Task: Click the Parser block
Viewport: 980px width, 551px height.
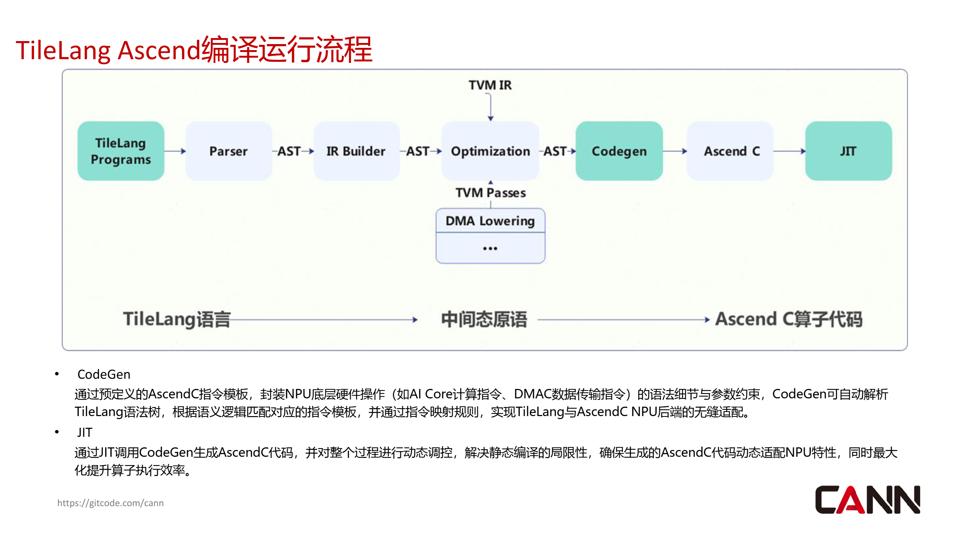Action: [x=228, y=151]
